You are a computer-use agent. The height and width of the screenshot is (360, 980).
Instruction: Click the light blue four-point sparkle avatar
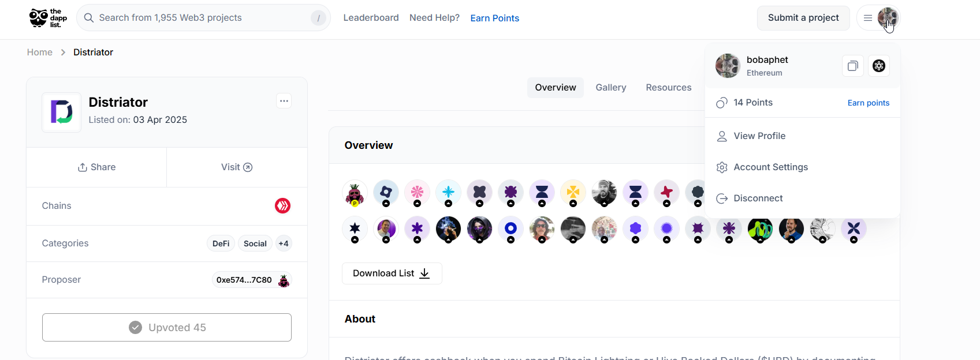(448, 192)
